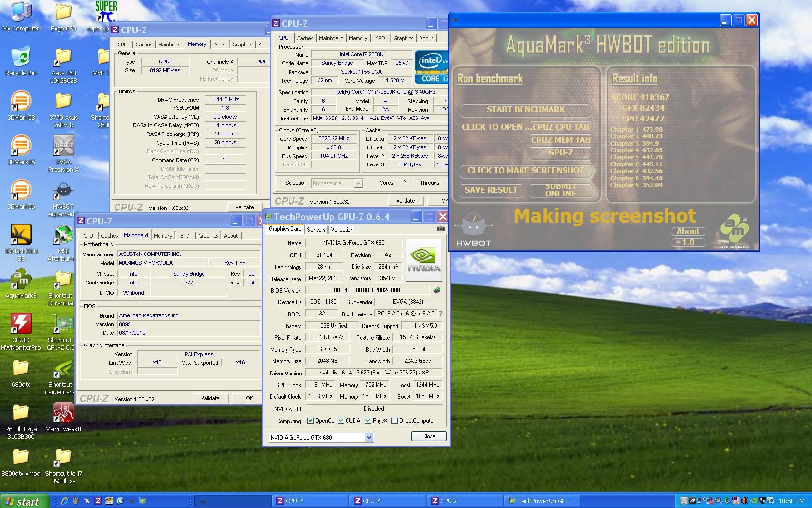Screen dimensions: 812x508
Task: Click the Core Speed 5523.22 MHz field
Action: (x=333, y=139)
